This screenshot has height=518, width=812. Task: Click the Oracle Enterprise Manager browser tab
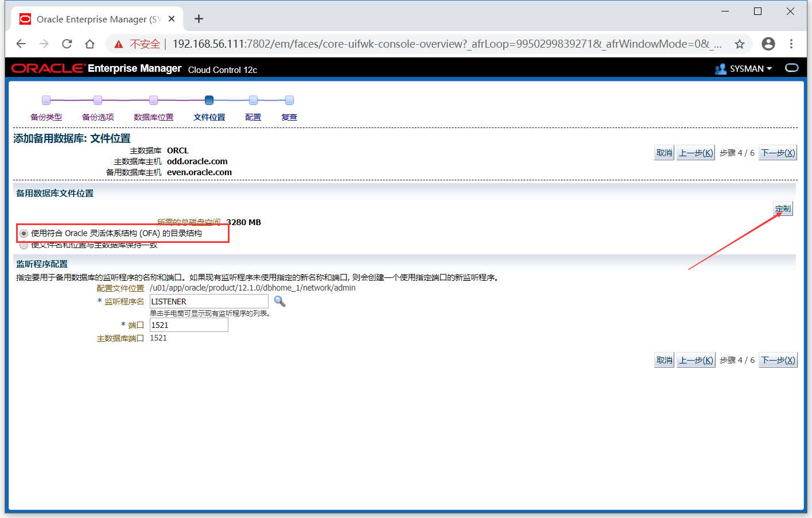[98, 19]
